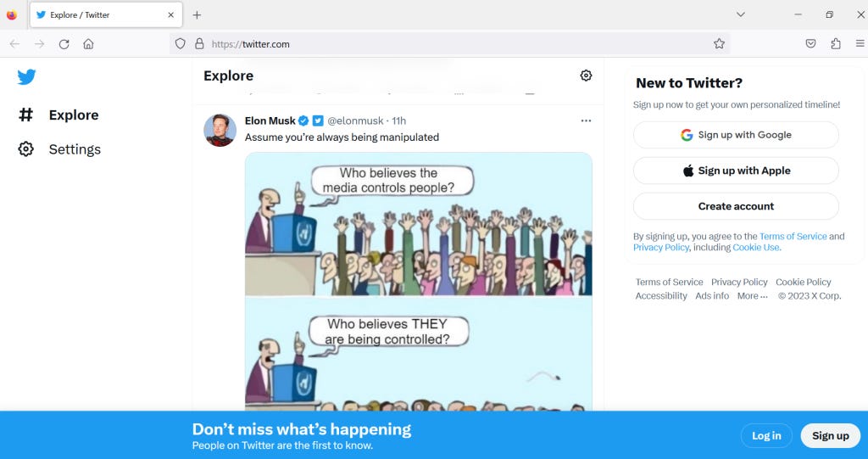This screenshot has width=868, height=459.
Task: Reload the page with refresh icon
Action: (x=64, y=44)
